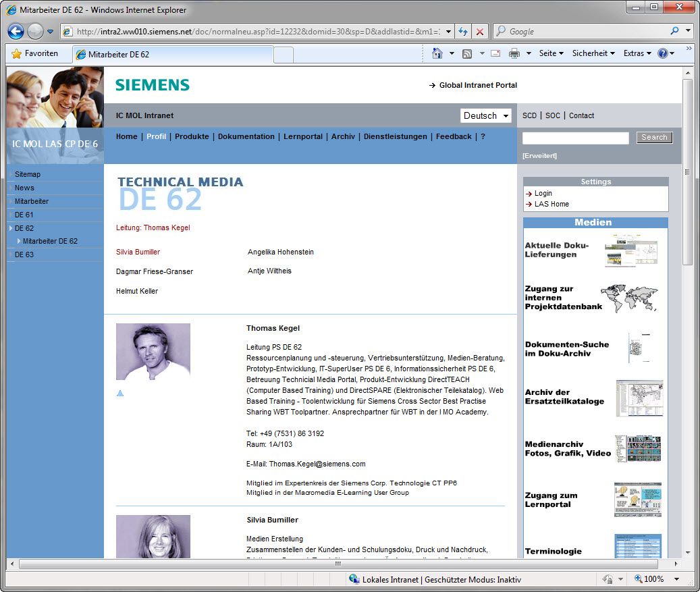Click the Favoriten star button
This screenshot has height=592, width=700.
[35, 53]
